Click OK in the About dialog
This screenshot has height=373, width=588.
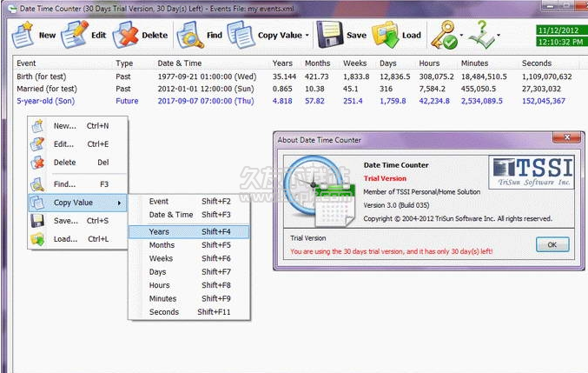552,244
